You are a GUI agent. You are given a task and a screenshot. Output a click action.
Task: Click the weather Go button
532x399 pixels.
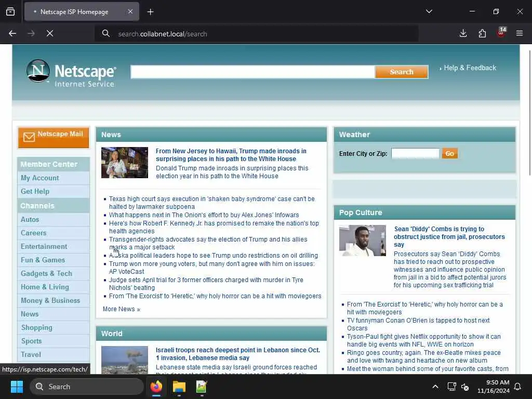[x=450, y=153]
